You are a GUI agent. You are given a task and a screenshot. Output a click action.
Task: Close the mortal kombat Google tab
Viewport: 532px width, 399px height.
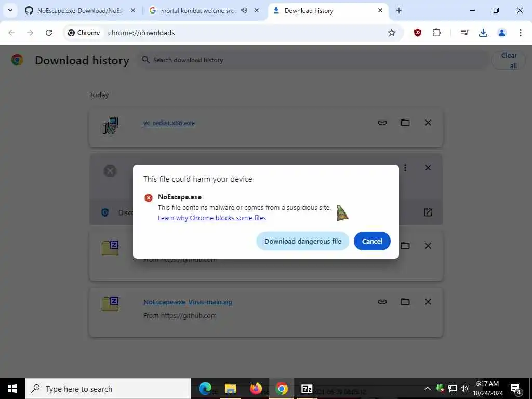click(x=257, y=10)
